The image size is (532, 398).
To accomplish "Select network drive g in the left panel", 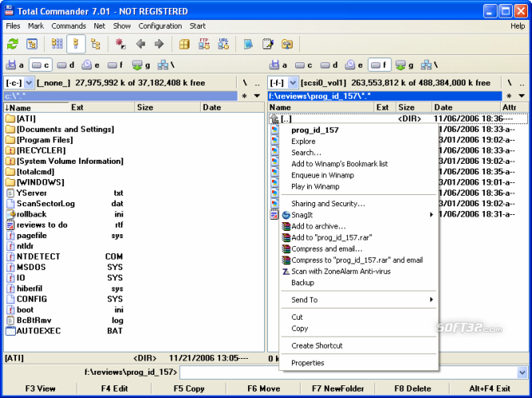I will [141, 65].
